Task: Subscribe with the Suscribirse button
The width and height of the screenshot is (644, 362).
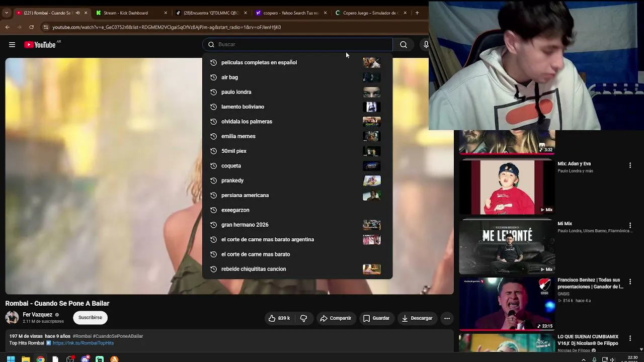Action: tap(90, 318)
